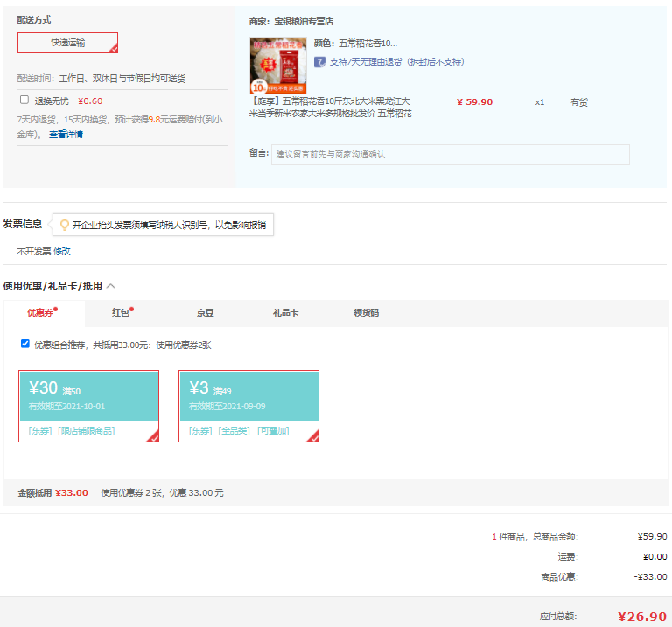
Task: Click the 应付总额 ¥26.90 amount
Action: pyautogui.click(x=642, y=617)
